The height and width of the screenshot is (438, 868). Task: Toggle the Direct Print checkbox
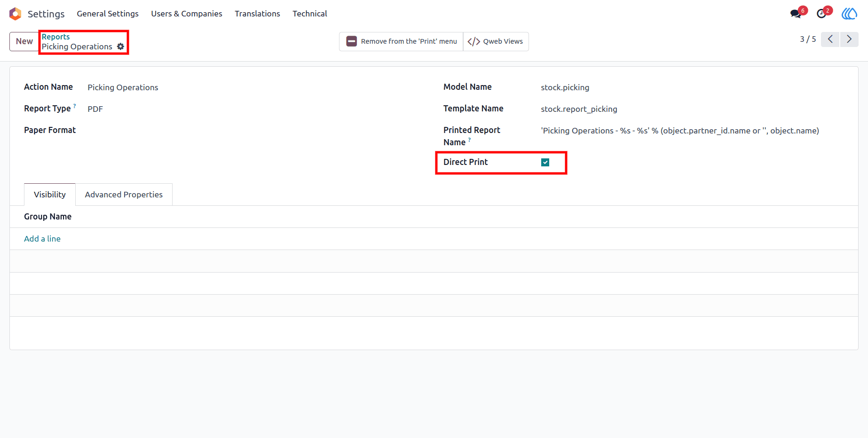(x=545, y=162)
